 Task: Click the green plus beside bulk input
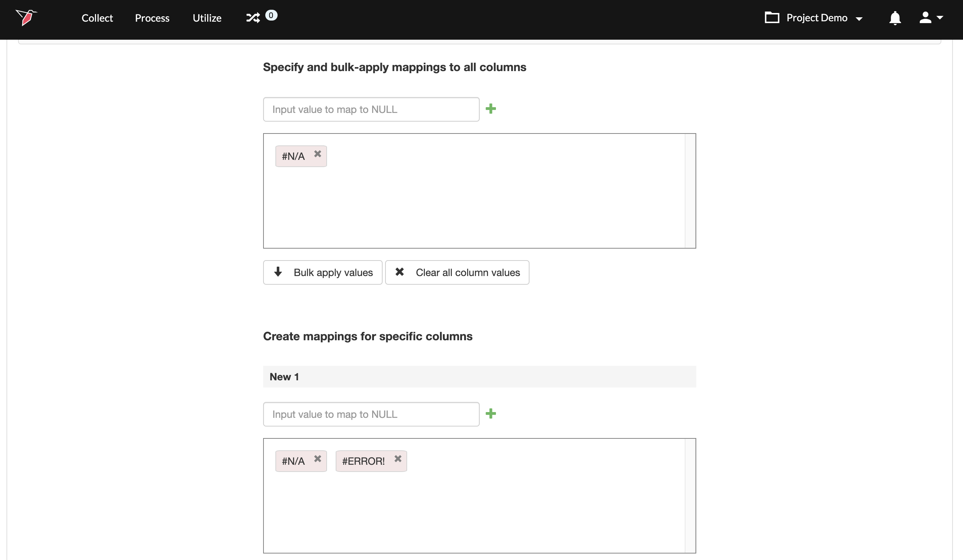click(491, 109)
